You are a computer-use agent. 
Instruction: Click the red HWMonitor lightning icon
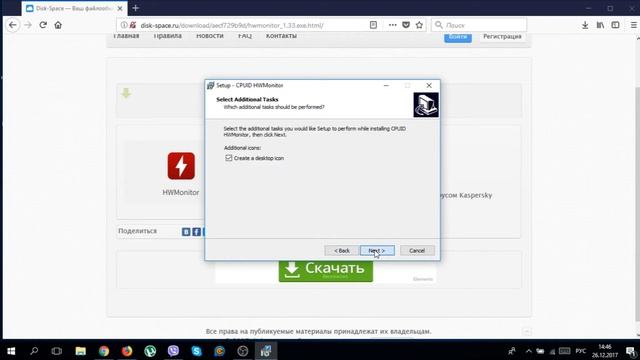[181, 166]
